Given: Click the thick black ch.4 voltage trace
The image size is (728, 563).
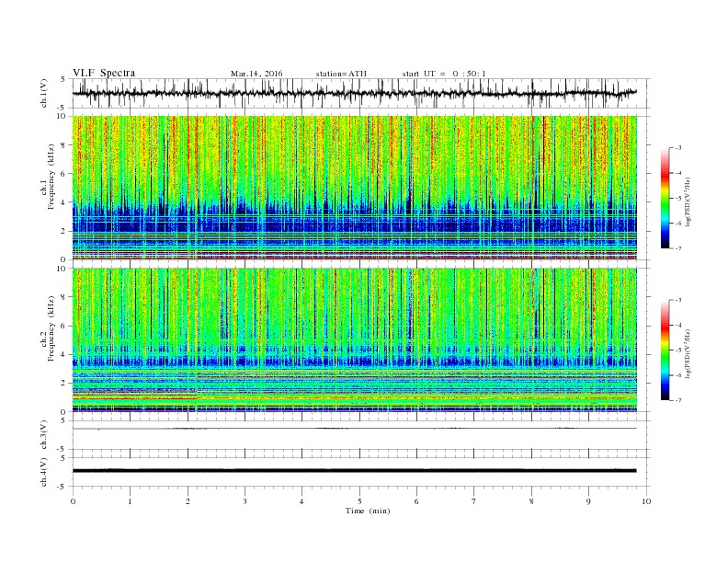Looking at the screenshot, I should pos(354,471).
